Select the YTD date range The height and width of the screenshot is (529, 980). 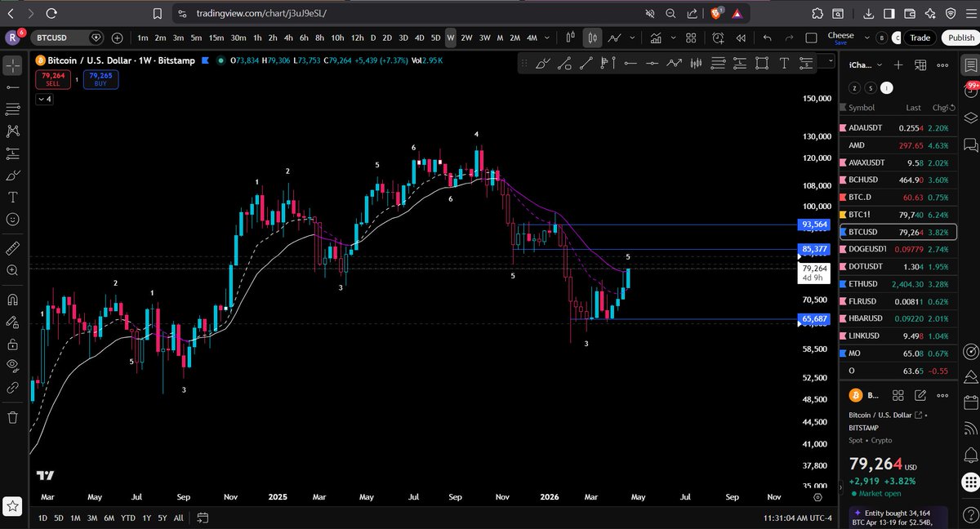coord(127,518)
